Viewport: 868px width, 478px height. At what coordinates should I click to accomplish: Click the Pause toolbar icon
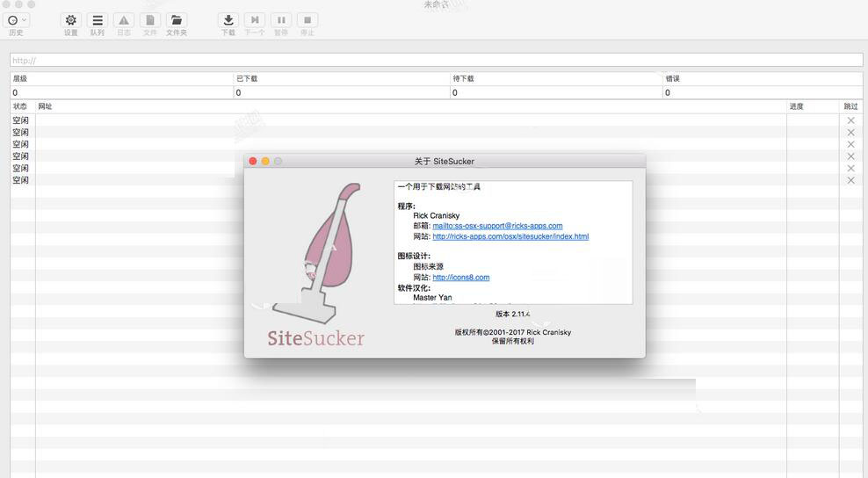pyautogui.click(x=281, y=20)
